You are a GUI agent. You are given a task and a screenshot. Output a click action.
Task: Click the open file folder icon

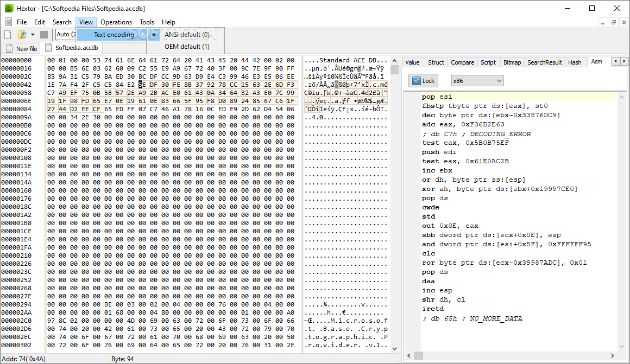pyautogui.click(x=22, y=35)
